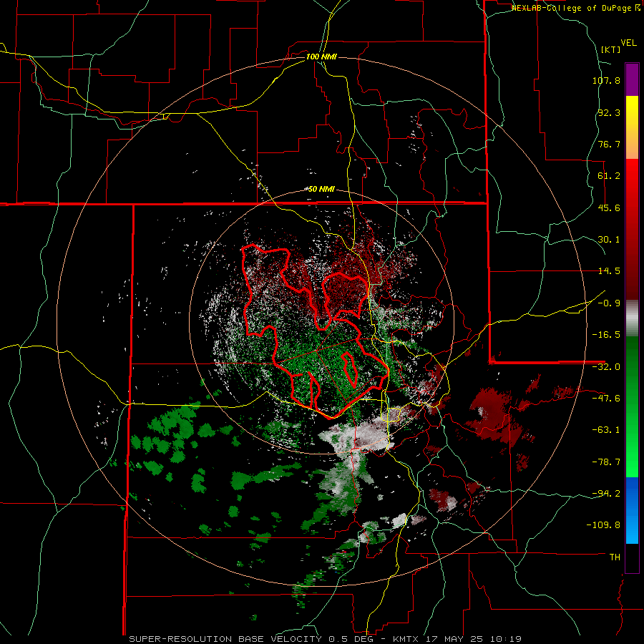644x644 pixels.
Task: Click the -47.6 velocity scale value
Action: (606, 399)
